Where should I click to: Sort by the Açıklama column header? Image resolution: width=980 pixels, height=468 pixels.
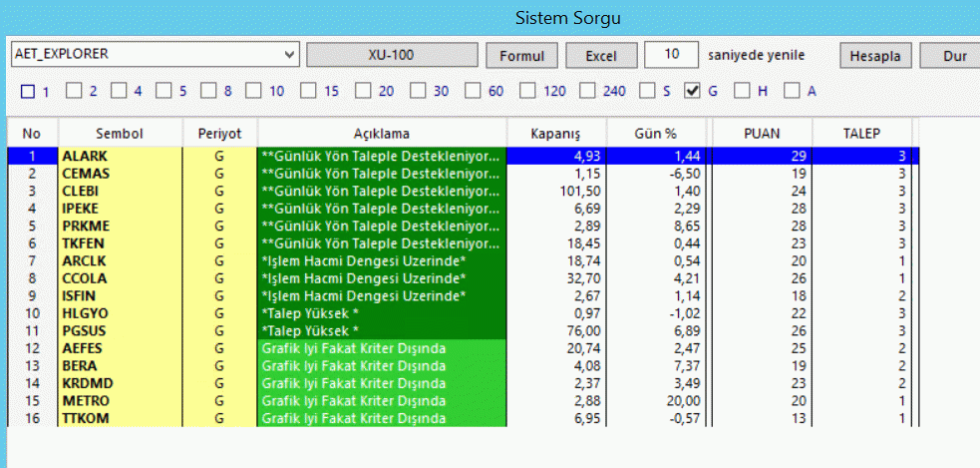(x=382, y=134)
